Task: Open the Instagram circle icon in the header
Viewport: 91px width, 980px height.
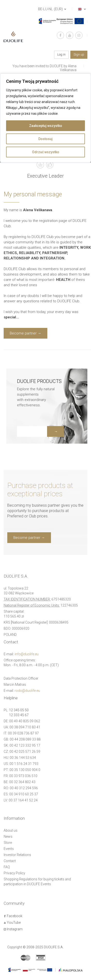Action: [x=79, y=35]
